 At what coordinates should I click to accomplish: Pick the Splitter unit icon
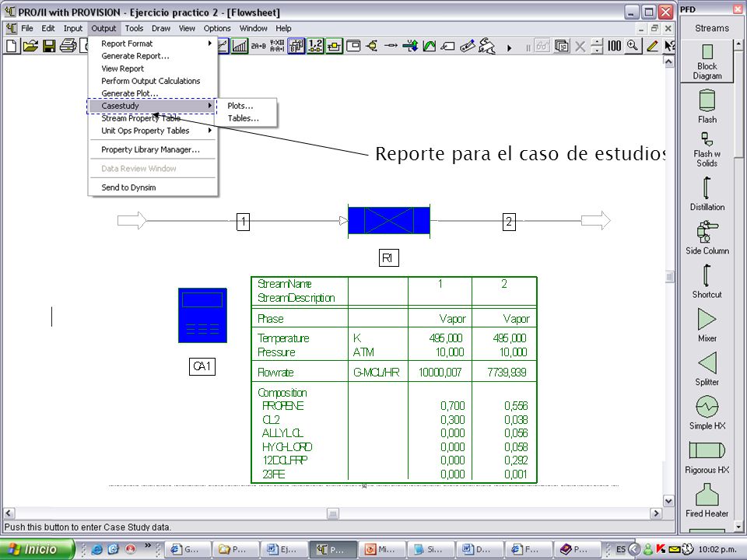[707, 369]
